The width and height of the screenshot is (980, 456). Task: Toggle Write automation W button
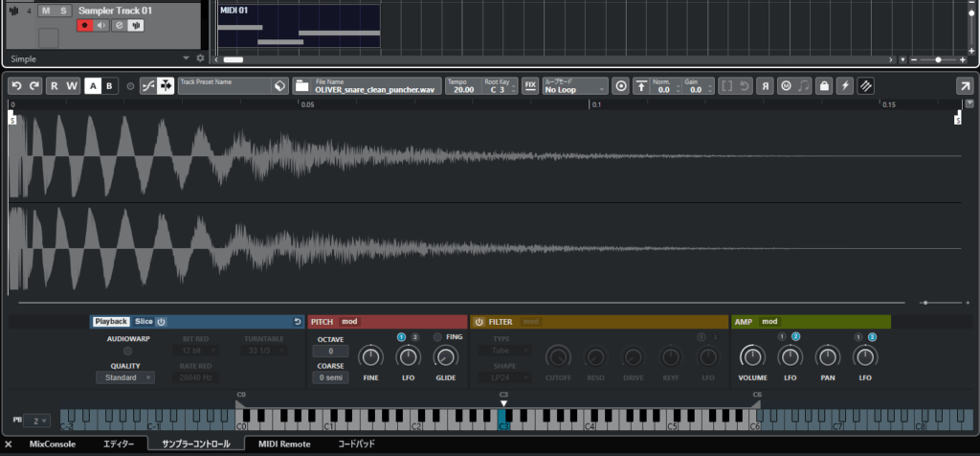tap(72, 85)
